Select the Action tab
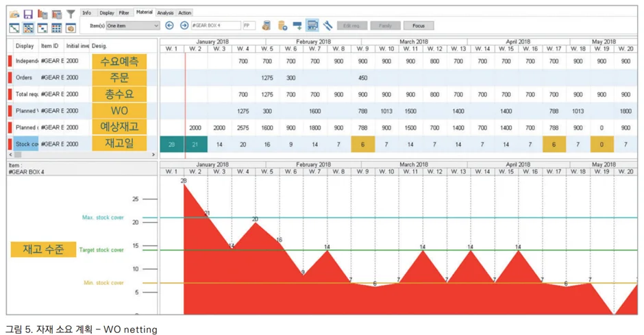Image resolution: width=644 pixels, height=335 pixels. pos(185,13)
